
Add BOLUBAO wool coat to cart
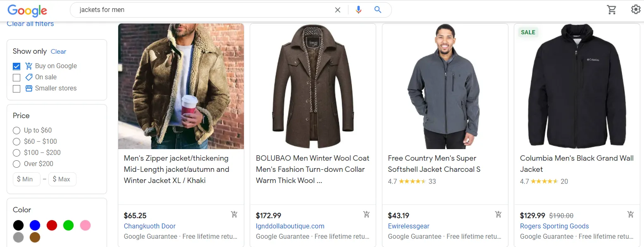366,214
